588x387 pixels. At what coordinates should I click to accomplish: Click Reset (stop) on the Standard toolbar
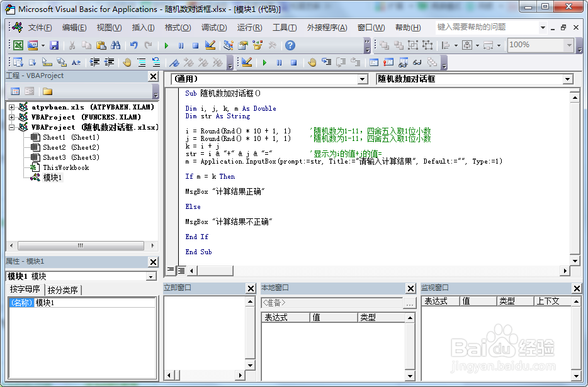pos(195,46)
